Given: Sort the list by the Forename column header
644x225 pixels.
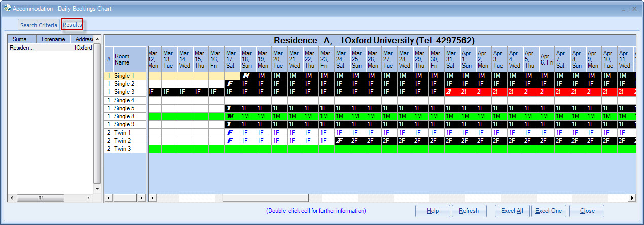Looking at the screenshot, I should (x=53, y=39).
